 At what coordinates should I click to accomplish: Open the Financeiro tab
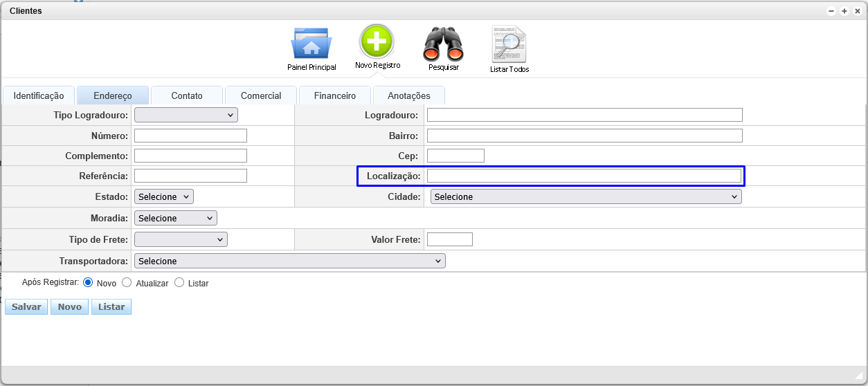click(x=334, y=95)
